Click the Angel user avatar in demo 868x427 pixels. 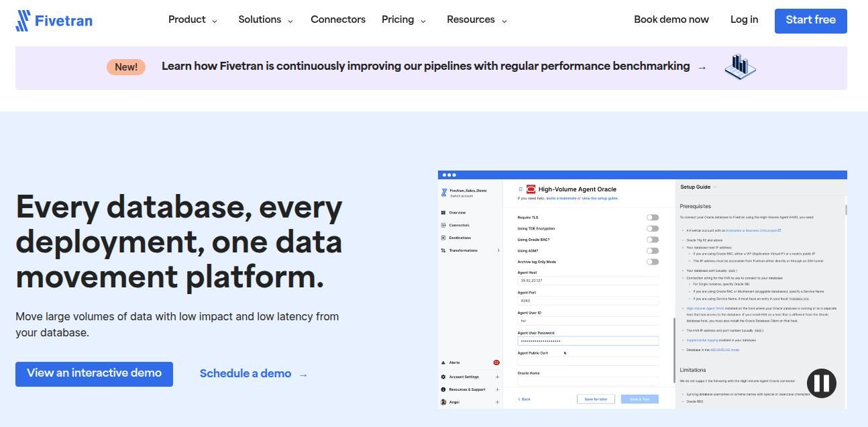click(443, 402)
